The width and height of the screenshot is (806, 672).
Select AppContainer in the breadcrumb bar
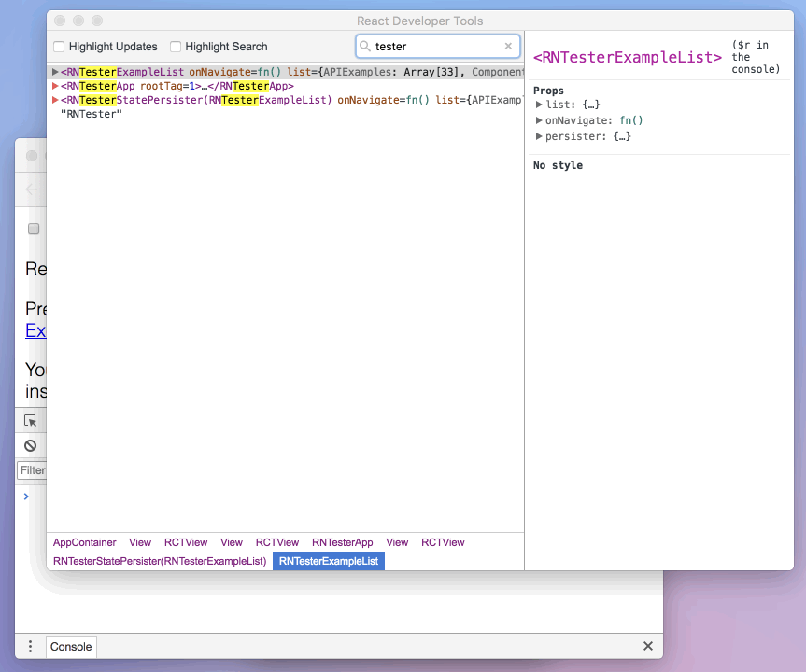[84, 542]
